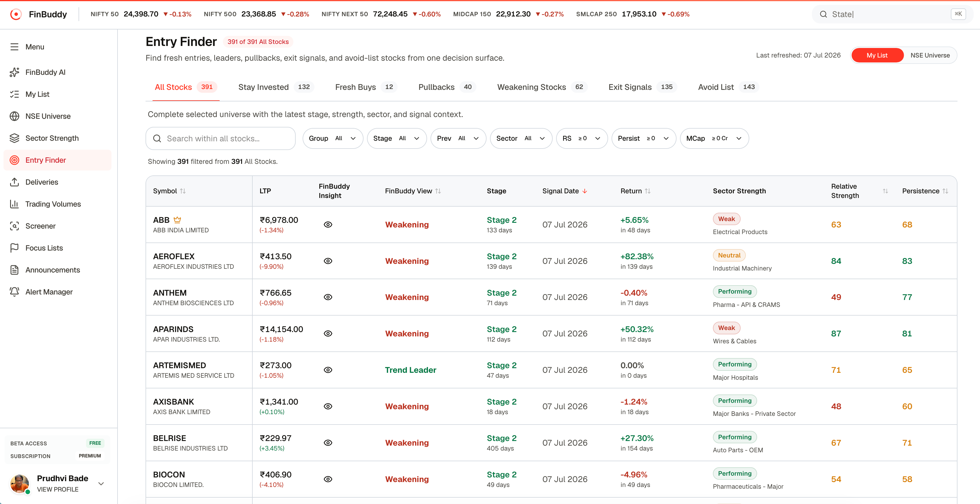The height and width of the screenshot is (504, 980).
Task: Click the Announcements document icon
Action: 14,270
